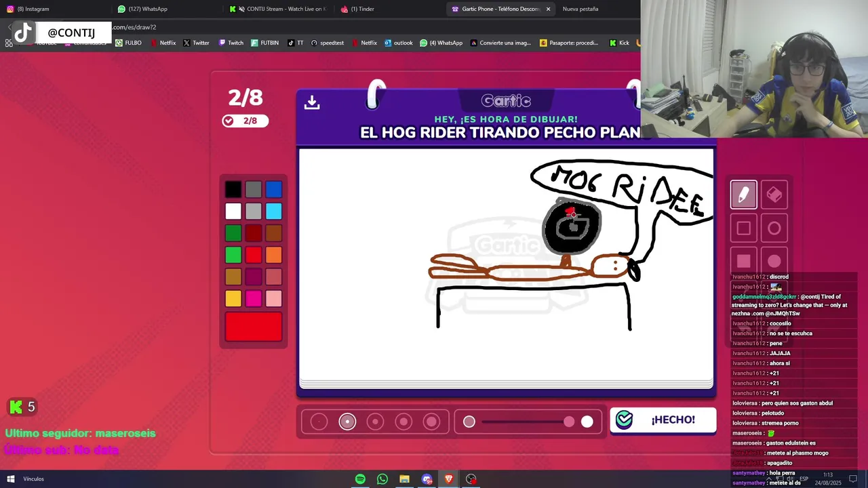Pick the cyan color swatch
The height and width of the screenshot is (488, 868).
click(273, 211)
